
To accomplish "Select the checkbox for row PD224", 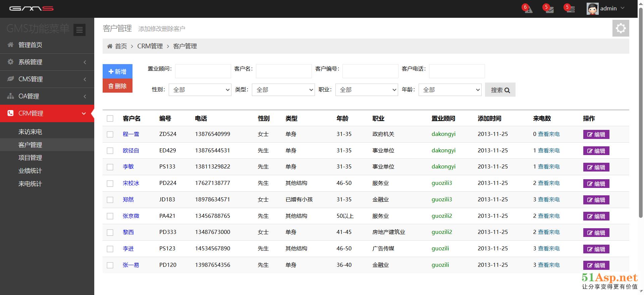I will pyautogui.click(x=110, y=184).
